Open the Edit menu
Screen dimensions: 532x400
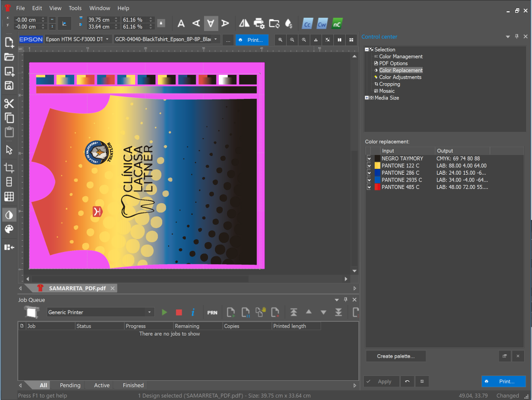coord(37,8)
